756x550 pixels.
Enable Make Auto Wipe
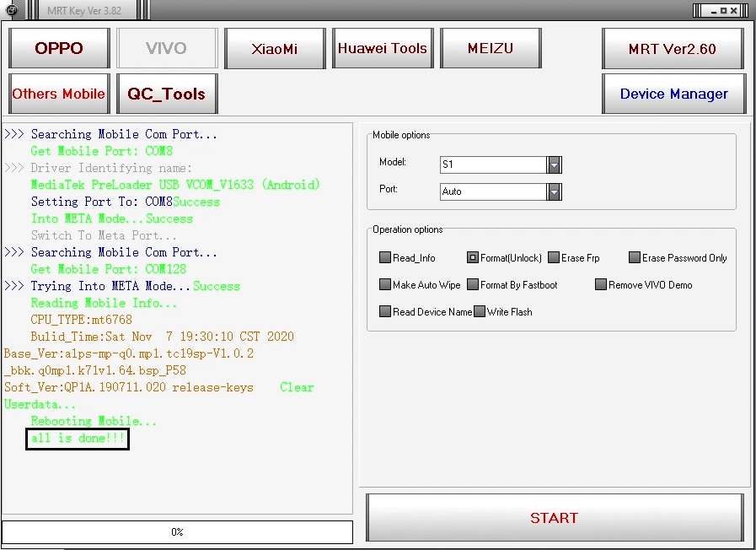(385, 284)
